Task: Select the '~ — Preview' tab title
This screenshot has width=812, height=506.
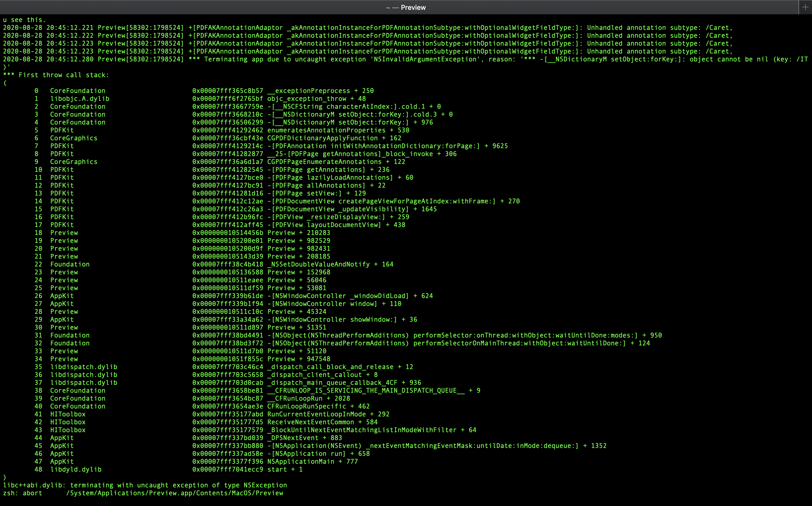Action: point(406,7)
